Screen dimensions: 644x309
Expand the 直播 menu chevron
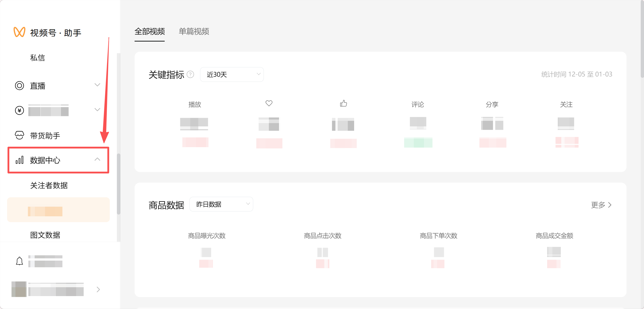tap(97, 85)
